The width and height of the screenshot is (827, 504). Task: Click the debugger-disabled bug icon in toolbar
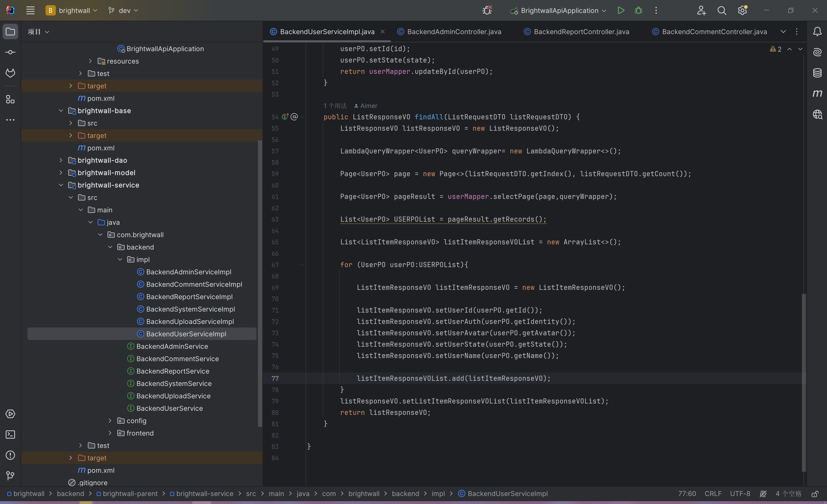[x=487, y=10]
